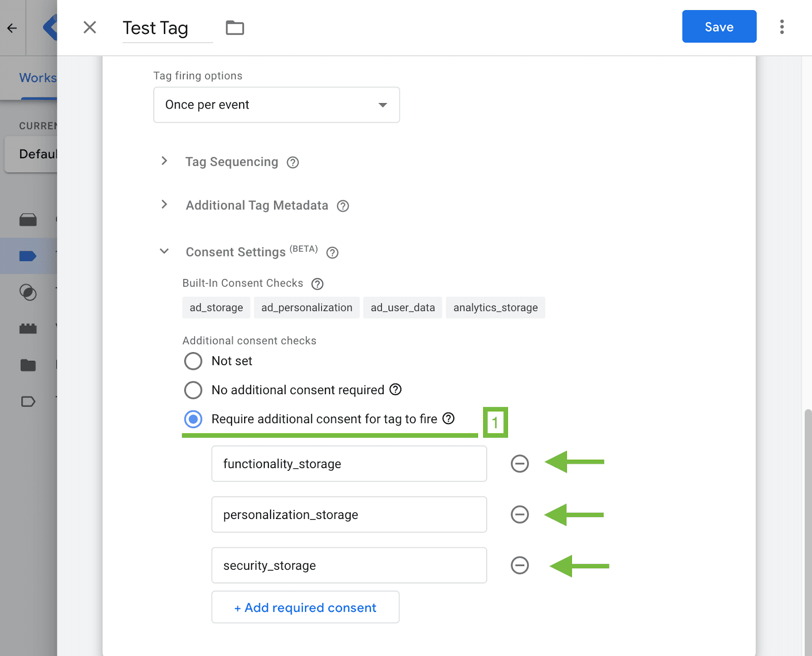The height and width of the screenshot is (656, 812).
Task: Remove the security_storage consent with minus icon
Action: 519,565
